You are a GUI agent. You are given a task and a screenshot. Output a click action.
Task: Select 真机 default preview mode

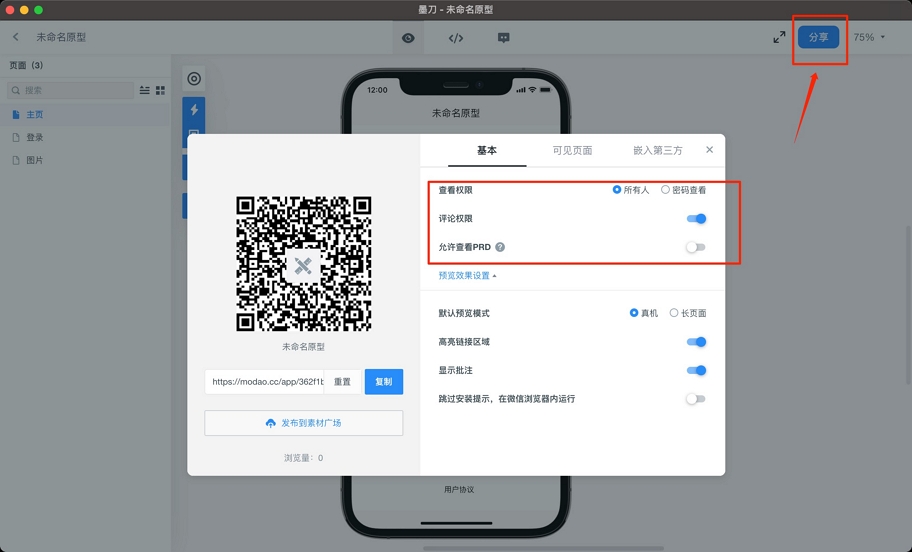[644, 313]
